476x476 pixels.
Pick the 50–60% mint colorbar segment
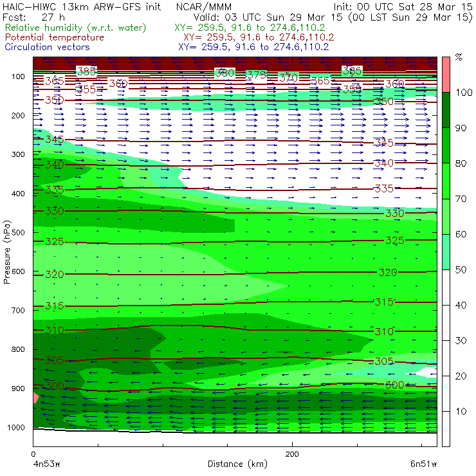click(x=446, y=252)
